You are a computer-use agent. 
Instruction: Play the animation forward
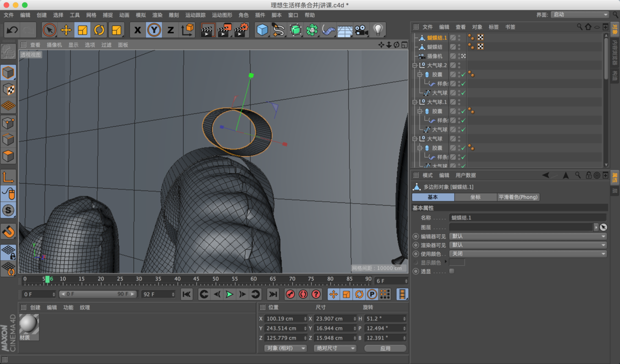point(229,294)
